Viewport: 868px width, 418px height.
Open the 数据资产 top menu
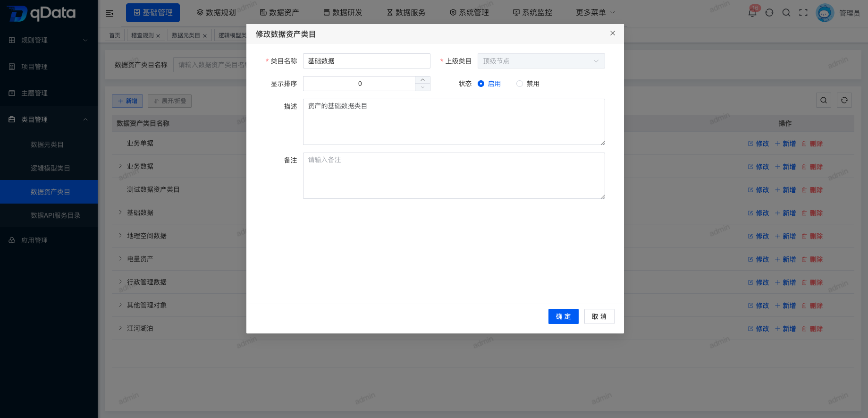click(279, 13)
